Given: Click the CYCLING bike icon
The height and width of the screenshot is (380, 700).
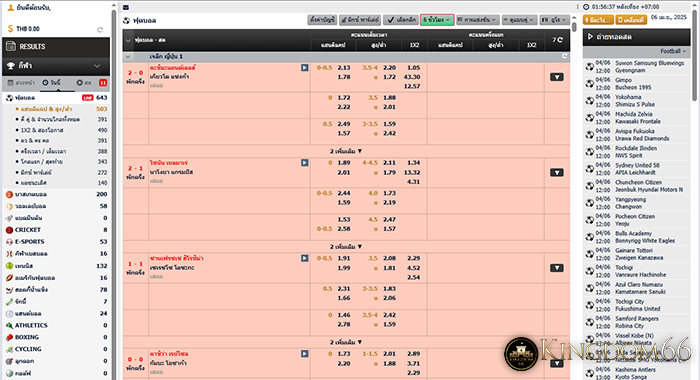Looking at the screenshot, I should tap(9, 349).
